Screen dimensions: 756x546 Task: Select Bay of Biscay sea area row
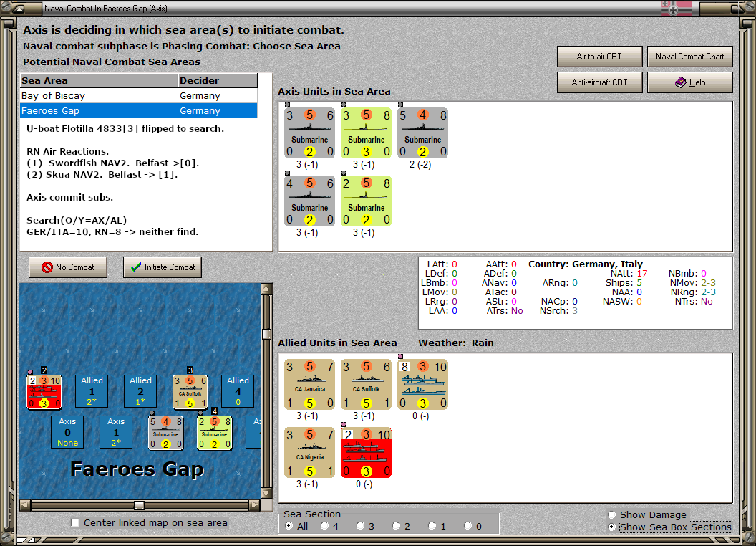[x=139, y=95]
